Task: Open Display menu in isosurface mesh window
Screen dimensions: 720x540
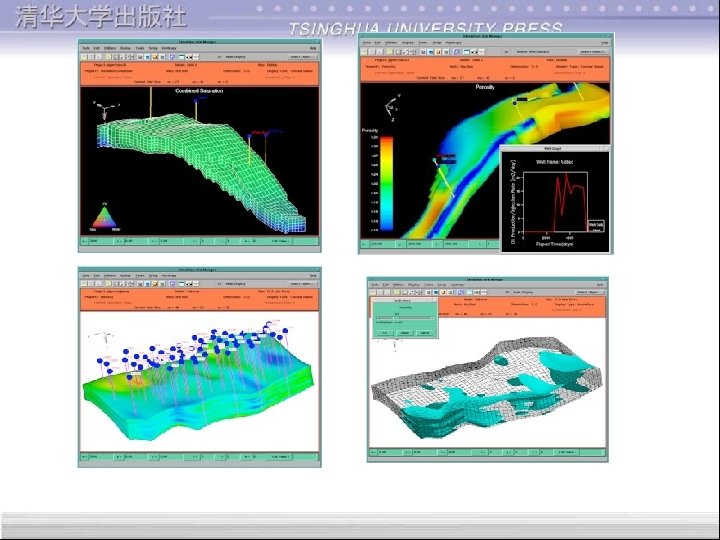Action: [x=414, y=285]
